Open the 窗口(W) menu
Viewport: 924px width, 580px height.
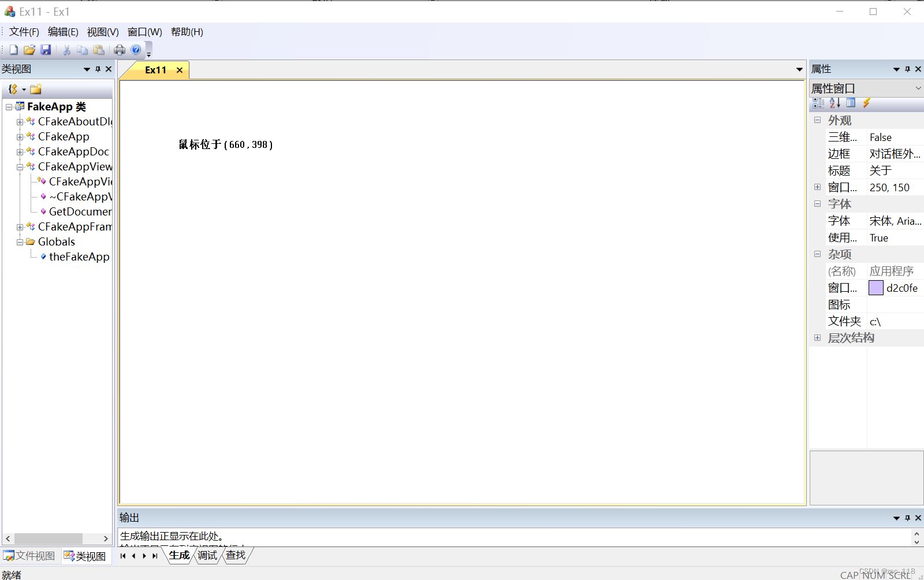[x=144, y=32]
